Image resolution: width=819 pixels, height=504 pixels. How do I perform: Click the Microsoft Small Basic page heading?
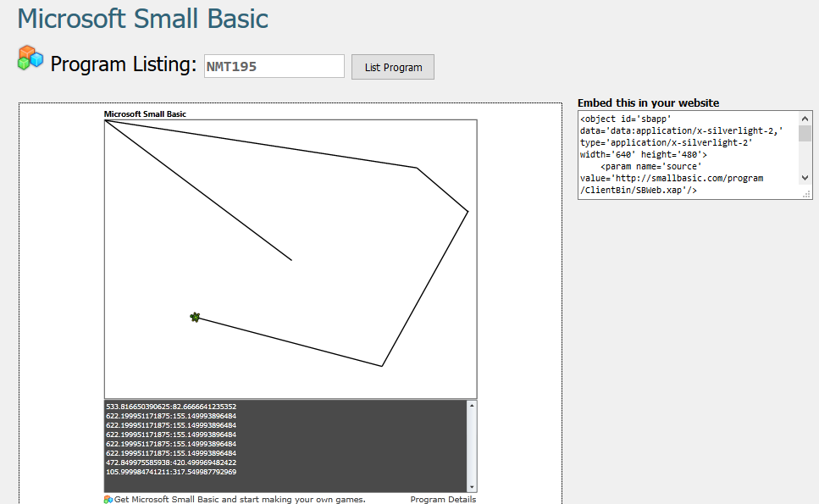(143, 19)
